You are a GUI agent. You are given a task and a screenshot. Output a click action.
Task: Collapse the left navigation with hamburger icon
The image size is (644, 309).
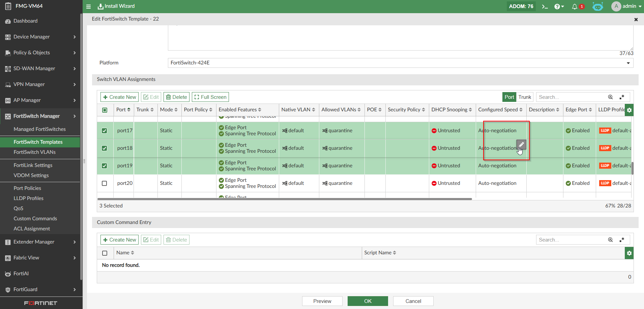[89, 6]
